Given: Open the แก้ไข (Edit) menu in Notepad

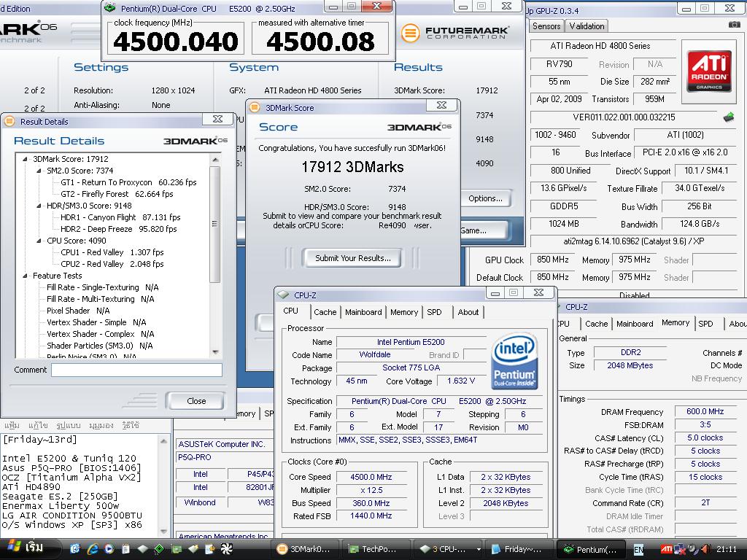Looking at the screenshot, I should pyautogui.click(x=38, y=425).
